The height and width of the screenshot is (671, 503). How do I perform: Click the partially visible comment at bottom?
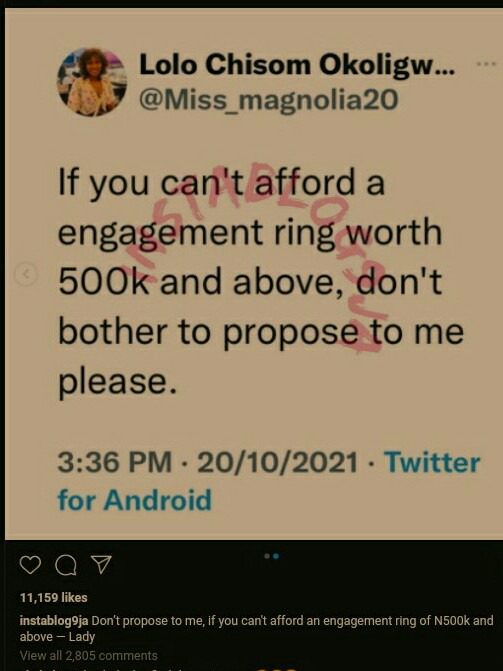tap(158, 668)
